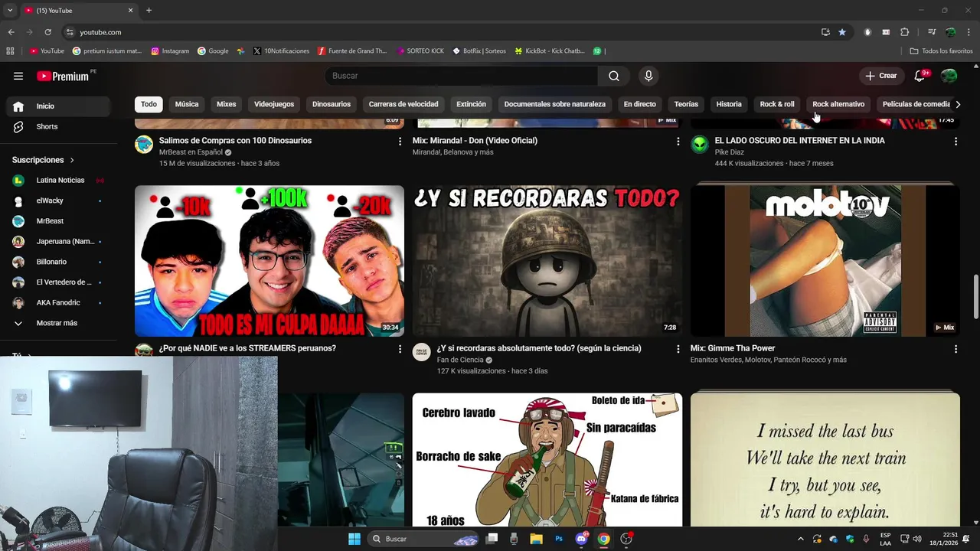The width and height of the screenshot is (980, 551).
Task: Open a new browser tab
Action: (x=149, y=11)
